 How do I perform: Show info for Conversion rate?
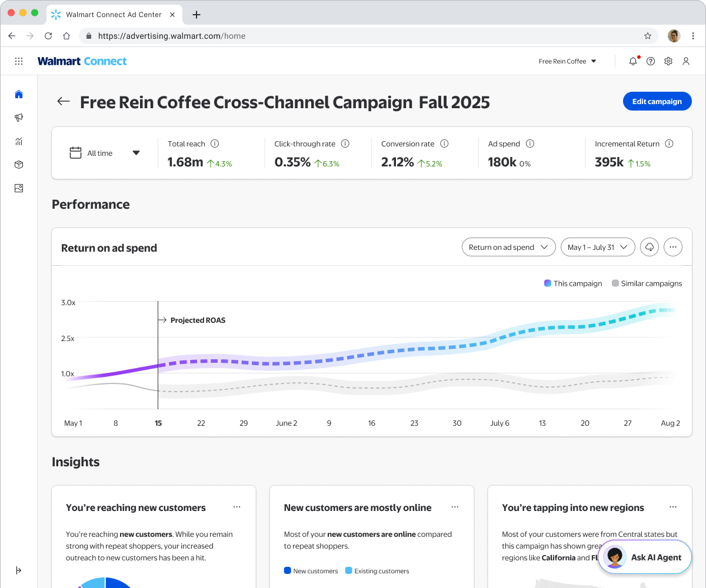pyautogui.click(x=444, y=143)
